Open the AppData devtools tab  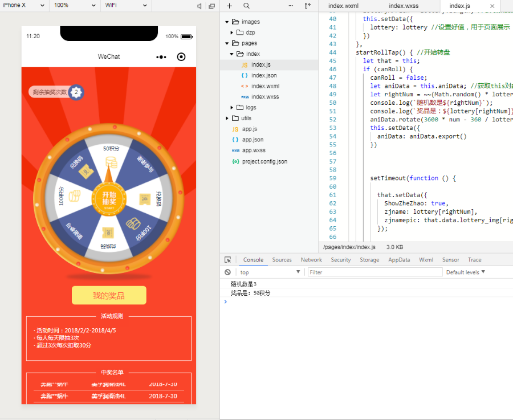click(x=399, y=260)
